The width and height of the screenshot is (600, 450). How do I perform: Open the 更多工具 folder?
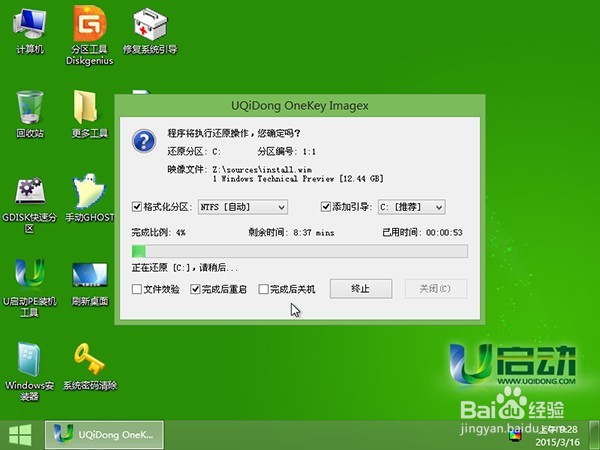[90, 114]
